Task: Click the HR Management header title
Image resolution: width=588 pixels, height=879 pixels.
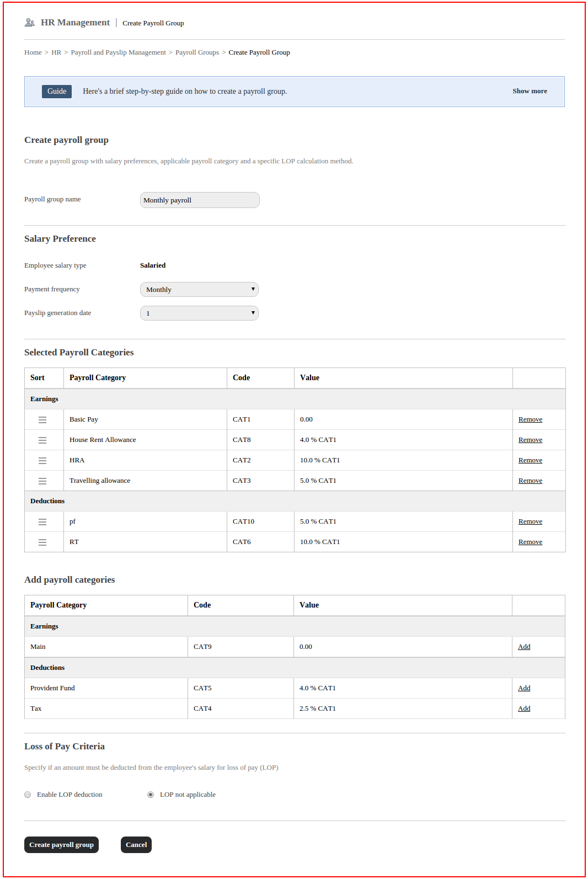Action: tap(75, 23)
